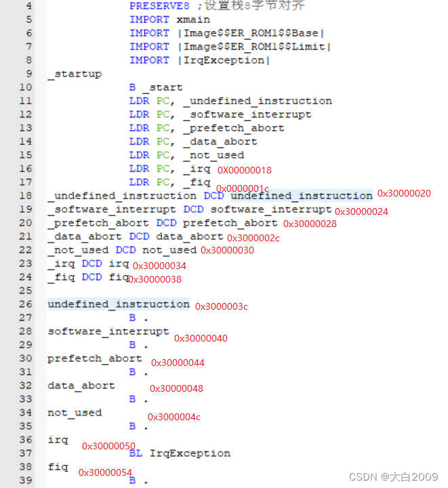448x488 pixels.
Task: Click software_interrupt after DCD on line 19
Action: [x=271, y=209]
